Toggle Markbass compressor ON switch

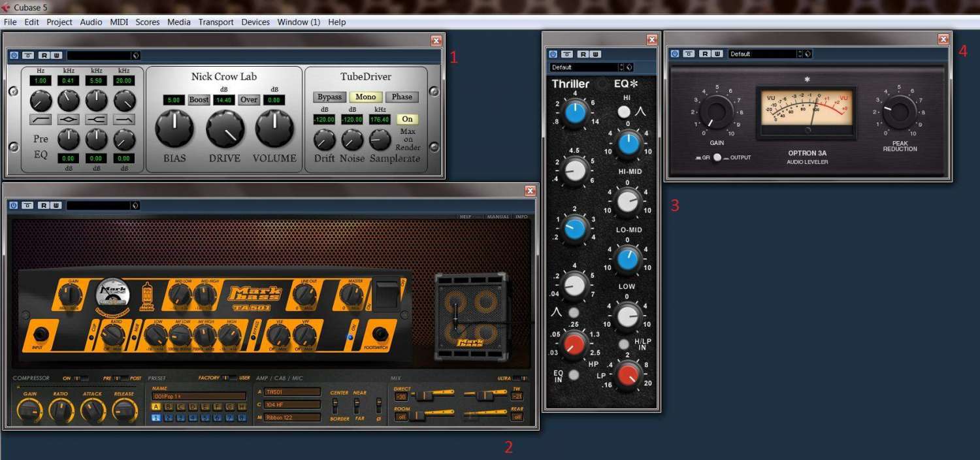click(80, 378)
